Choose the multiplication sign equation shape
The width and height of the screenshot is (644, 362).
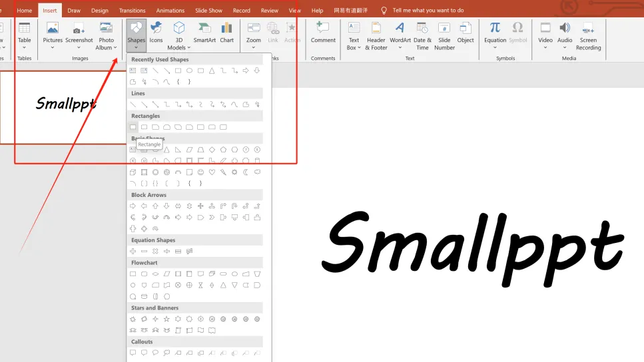[x=155, y=251]
